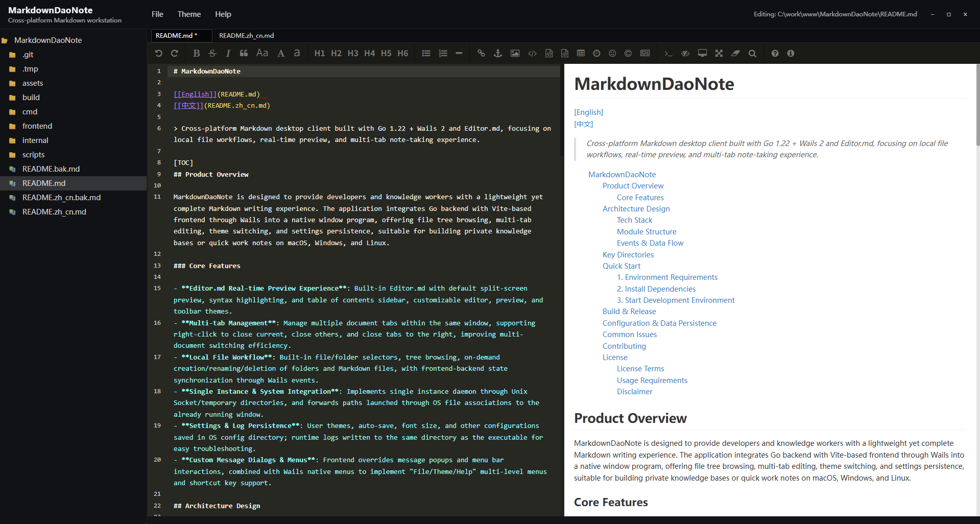
Task: Insert an unordered list
Action: click(426, 53)
